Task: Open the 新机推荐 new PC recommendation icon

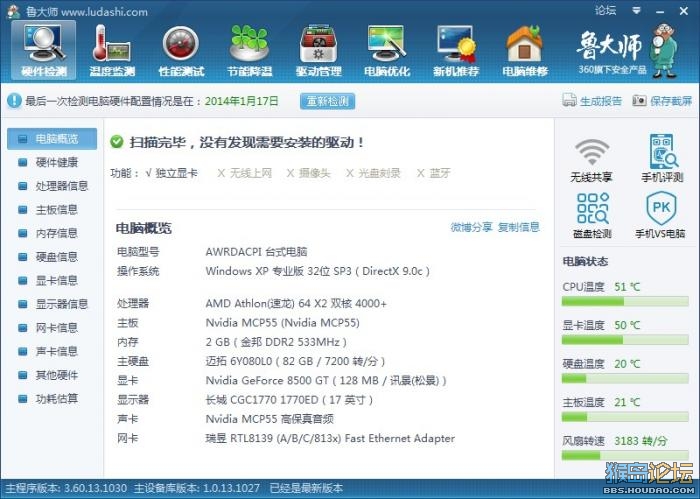Action: click(x=456, y=50)
